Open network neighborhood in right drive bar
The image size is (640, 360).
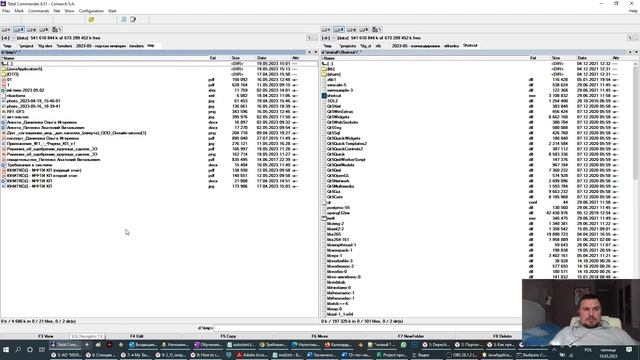pyautogui.click(x=377, y=29)
